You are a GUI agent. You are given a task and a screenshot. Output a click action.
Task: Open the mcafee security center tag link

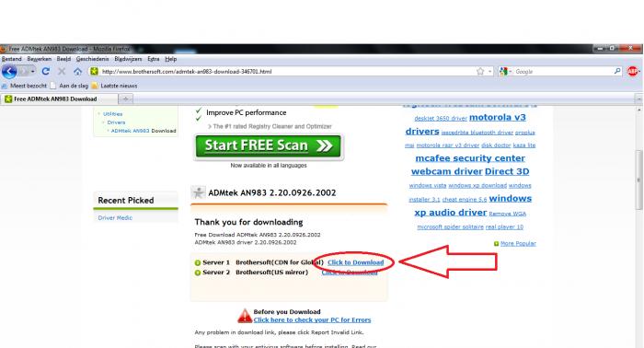coord(470,158)
